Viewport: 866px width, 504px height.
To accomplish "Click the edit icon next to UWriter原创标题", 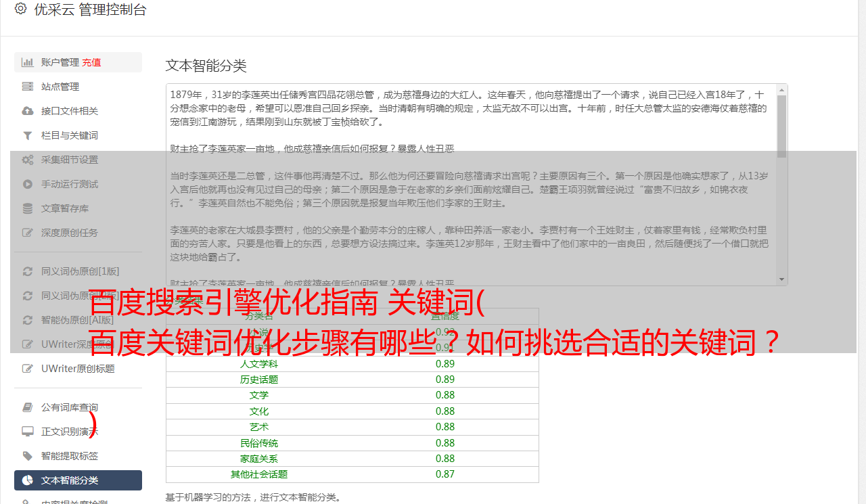I will (28, 369).
